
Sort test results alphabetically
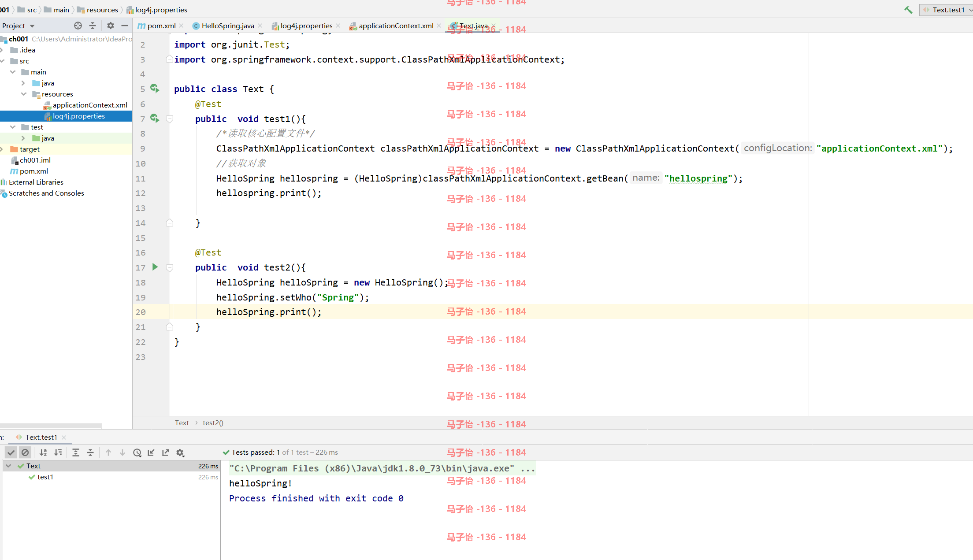(43, 452)
